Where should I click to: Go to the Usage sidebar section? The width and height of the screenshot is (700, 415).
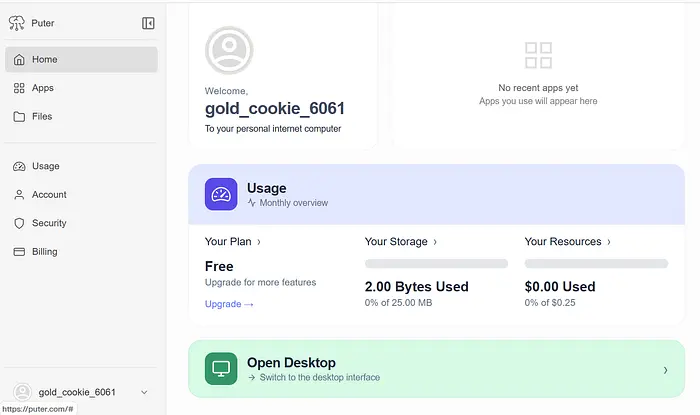[81, 166]
